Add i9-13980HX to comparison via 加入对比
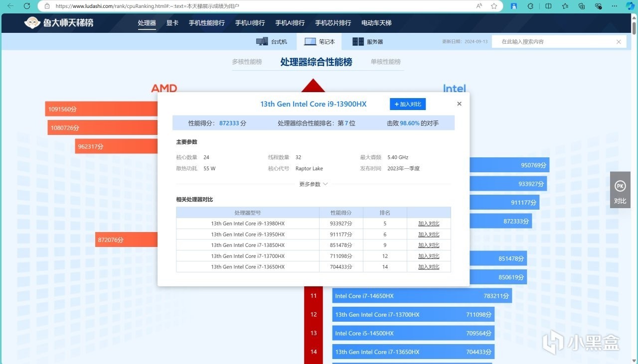The width and height of the screenshot is (638, 364). click(x=429, y=224)
